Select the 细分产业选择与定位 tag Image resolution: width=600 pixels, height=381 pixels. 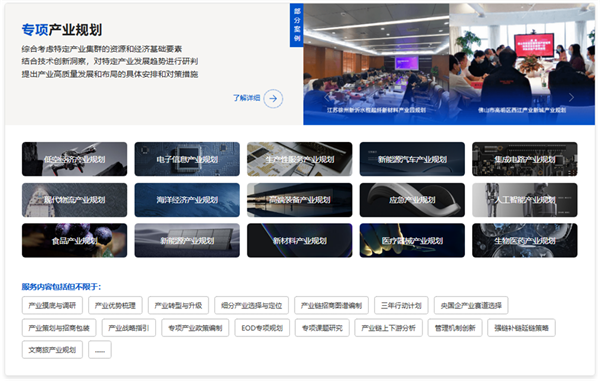(251, 305)
